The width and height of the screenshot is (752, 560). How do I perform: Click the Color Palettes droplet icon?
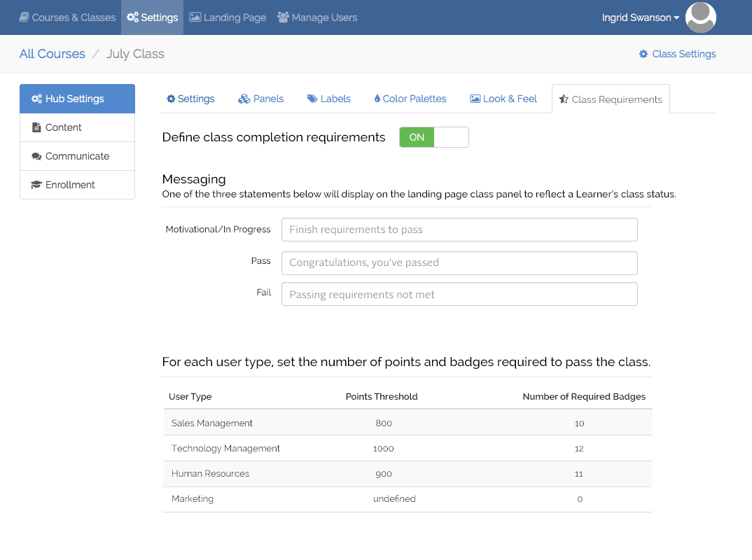(377, 99)
